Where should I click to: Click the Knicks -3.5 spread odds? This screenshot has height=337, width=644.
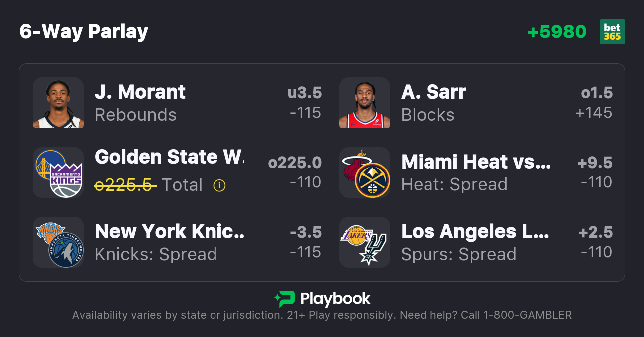(305, 242)
